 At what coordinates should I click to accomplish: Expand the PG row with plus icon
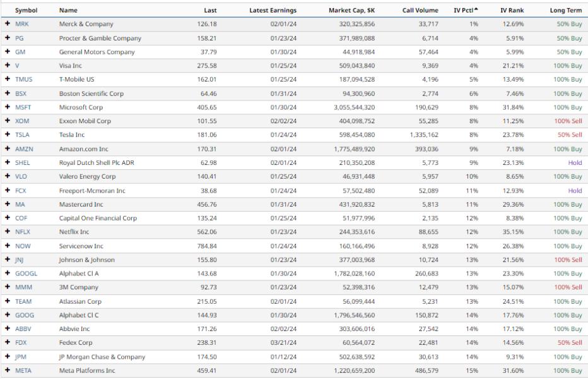(x=8, y=37)
